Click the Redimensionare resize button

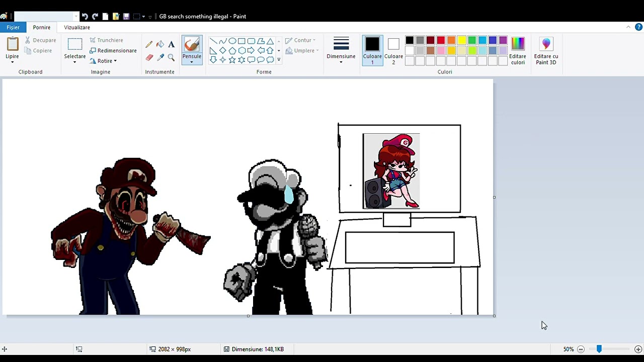tap(113, 50)
